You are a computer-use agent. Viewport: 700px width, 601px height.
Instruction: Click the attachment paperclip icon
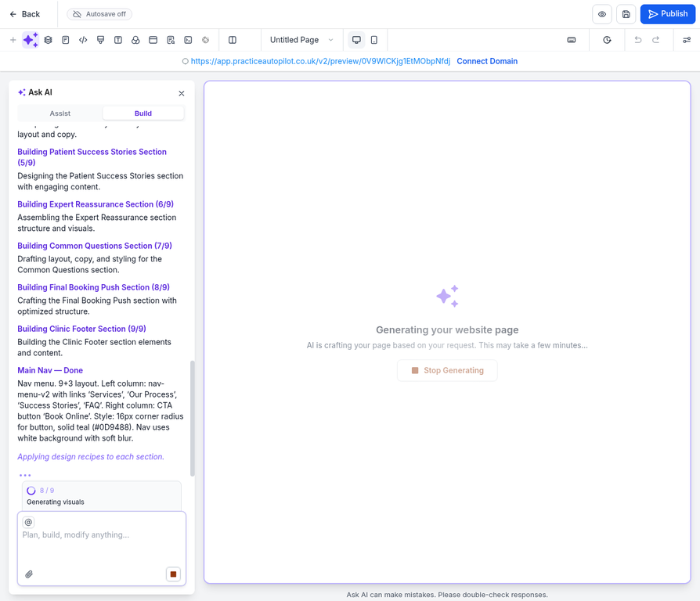[29, 574]
